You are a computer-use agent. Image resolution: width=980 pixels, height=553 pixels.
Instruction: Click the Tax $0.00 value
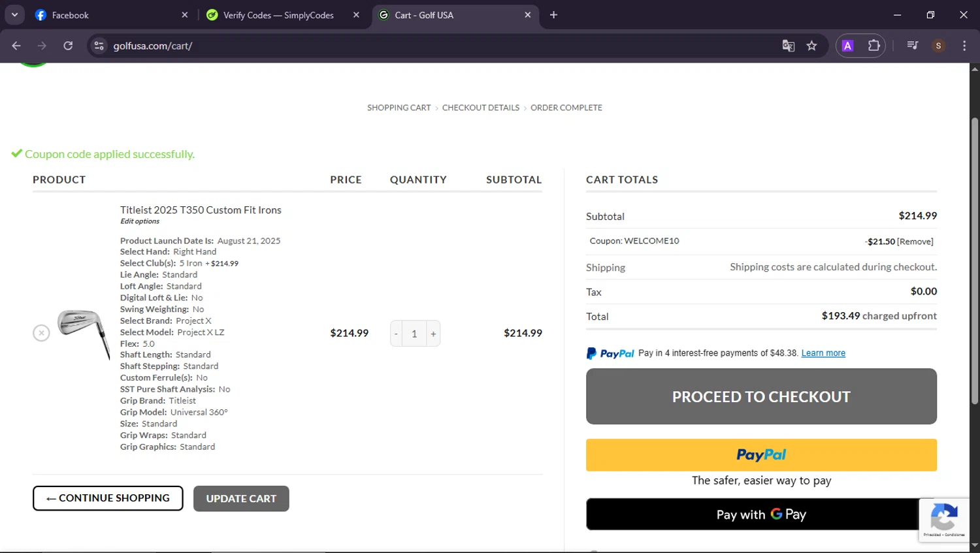coord(924,291)
